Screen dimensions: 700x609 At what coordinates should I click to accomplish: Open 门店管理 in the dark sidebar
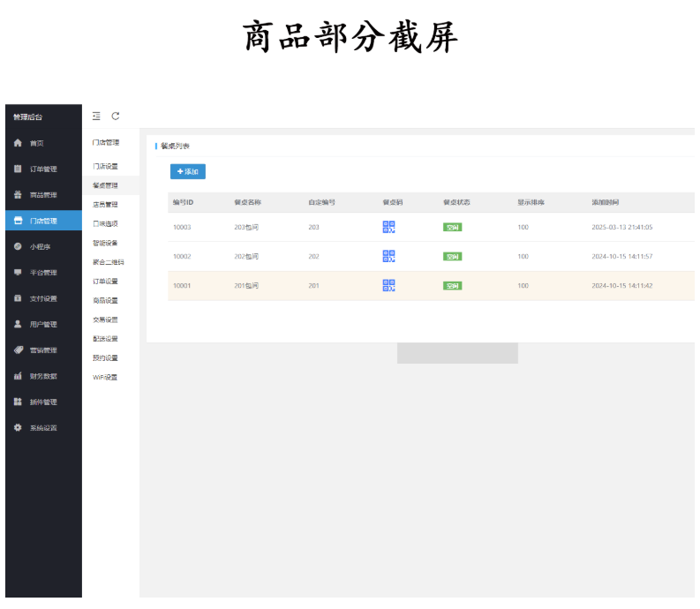tap(44, 221)
